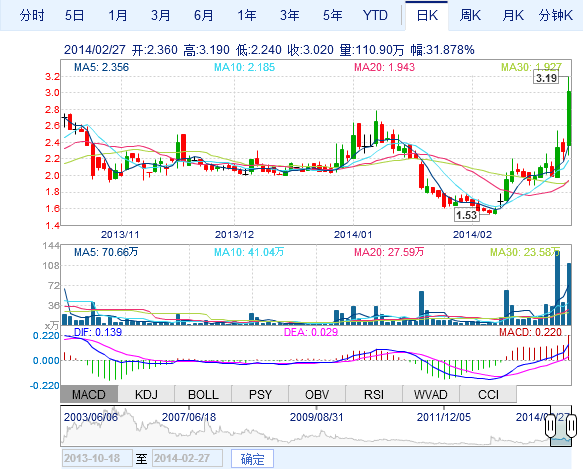The height and width of the screenshot is (470, 583).
Task: Show the OBV indicator
Action: (x=317, y=394)
